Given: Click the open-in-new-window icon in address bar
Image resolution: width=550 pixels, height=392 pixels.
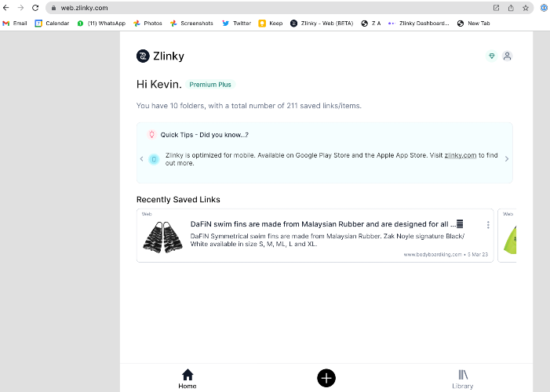Looking at the screenshot, I should [496, 8].
